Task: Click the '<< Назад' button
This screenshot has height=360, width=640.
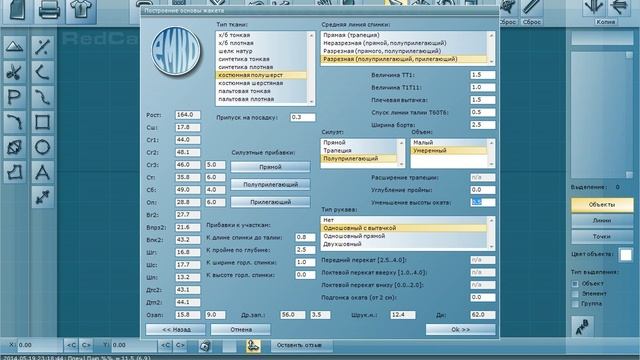Action: [176, 329]
